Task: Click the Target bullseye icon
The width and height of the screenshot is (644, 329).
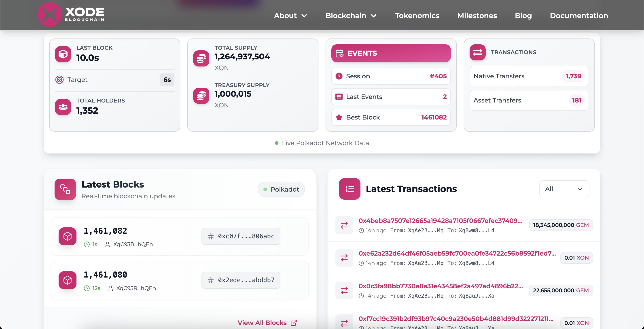Action: tap(59, 79)
